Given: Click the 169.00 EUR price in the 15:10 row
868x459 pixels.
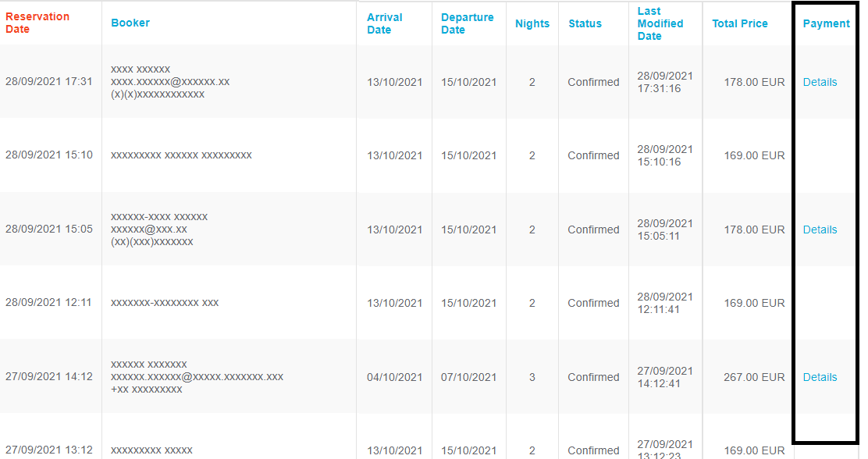Looking at the screenshot, I should pyautogui.click(x=754, y=155).
